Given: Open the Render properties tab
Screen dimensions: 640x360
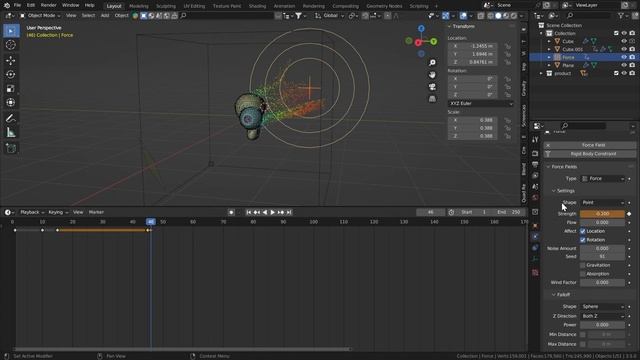Looking at the screenshot, I should coord(535,153).
